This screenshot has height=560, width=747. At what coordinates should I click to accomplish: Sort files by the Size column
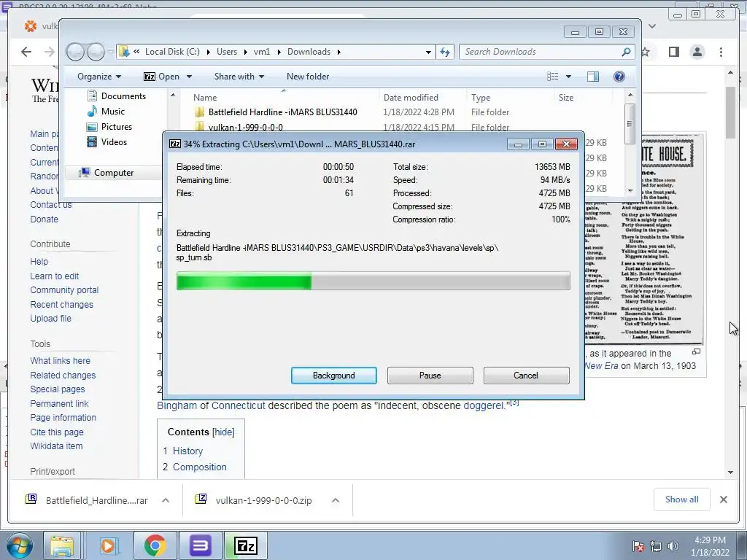tap(566, 97)
